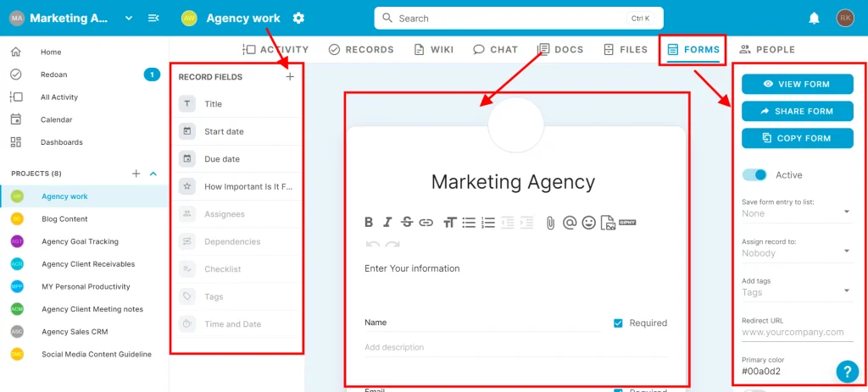This screenshot has height=392, width=868.
Task: Switch to the Records tab
Action: 361,50
